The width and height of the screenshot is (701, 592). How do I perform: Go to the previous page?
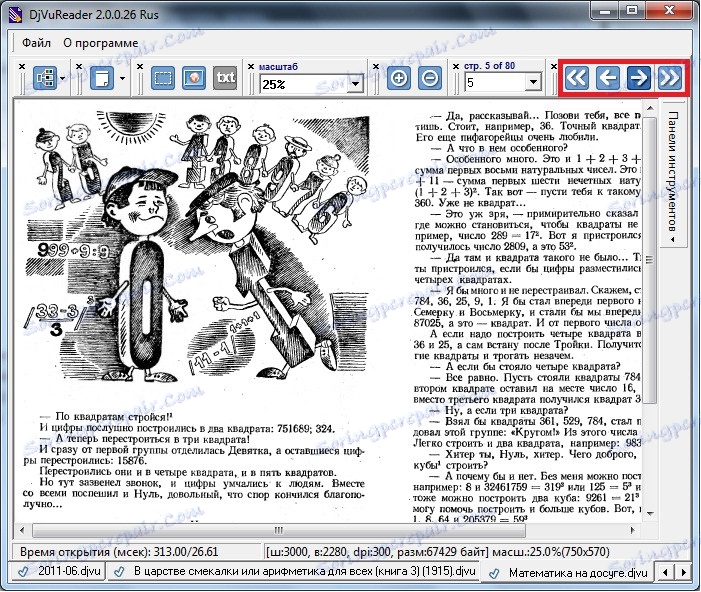point(607,78)
